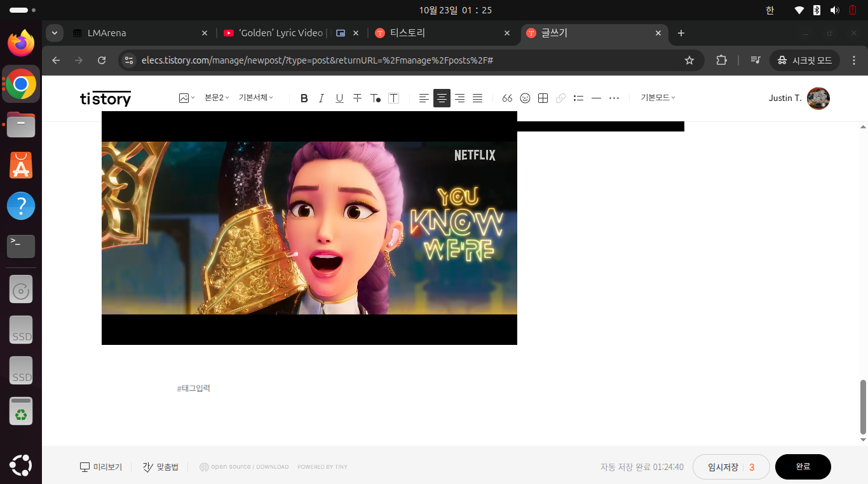This screenshot has height=484, width=868.
Task: Click the page vertical scrollbar thumb
Action: click(863, 407)
